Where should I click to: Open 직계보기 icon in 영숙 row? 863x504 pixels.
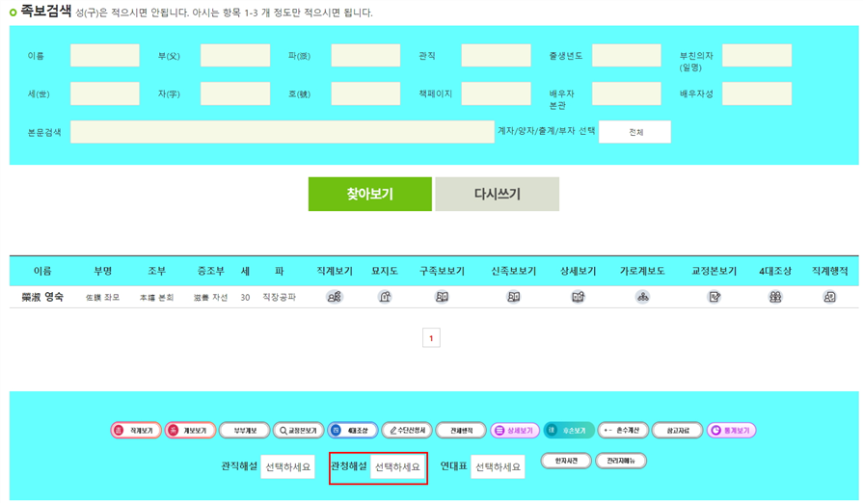(334, 297)
